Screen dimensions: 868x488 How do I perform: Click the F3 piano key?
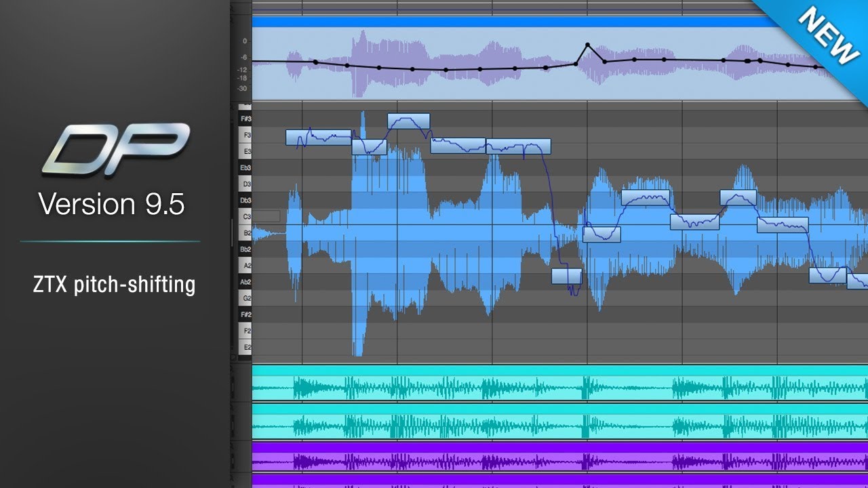pyautogui.click(x=245, y=136)
